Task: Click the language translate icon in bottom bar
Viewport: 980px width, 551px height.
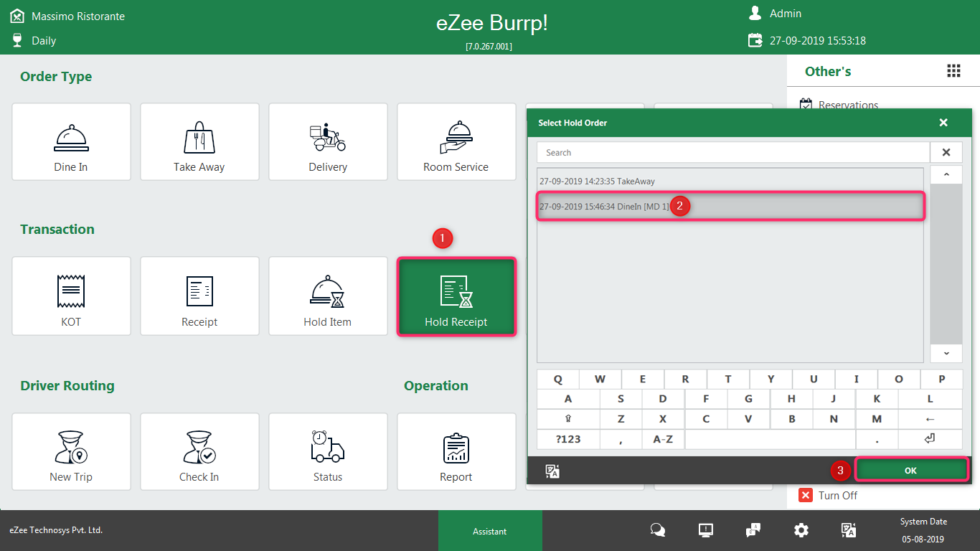Action: (x=849, y=530)
